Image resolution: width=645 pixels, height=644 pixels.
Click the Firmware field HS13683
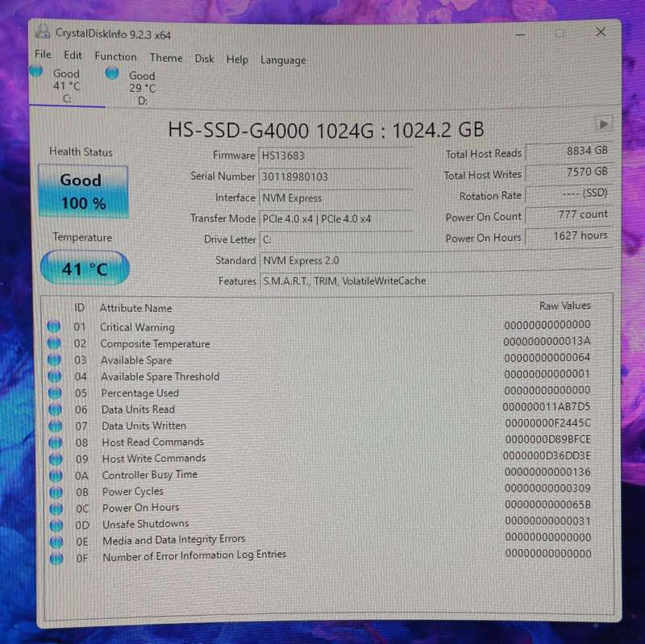pyautogui.click(x=335, y=156)
